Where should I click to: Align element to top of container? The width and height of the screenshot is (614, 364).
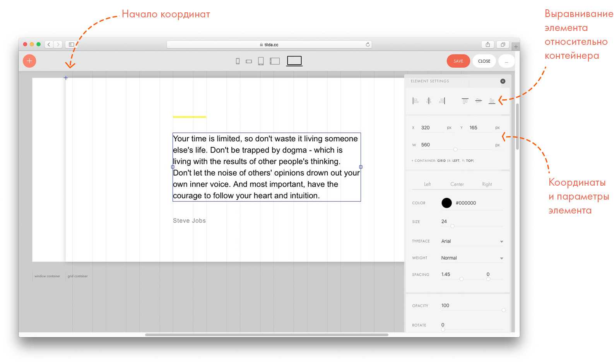pyautogui.click(x=465, y=101)
